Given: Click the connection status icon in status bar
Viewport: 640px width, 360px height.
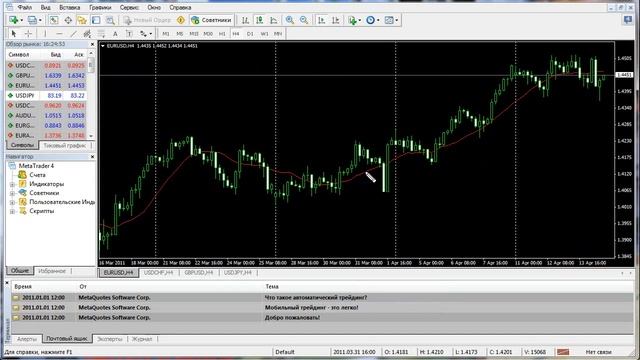Looking at the screenshot, I should pos(563,351).
